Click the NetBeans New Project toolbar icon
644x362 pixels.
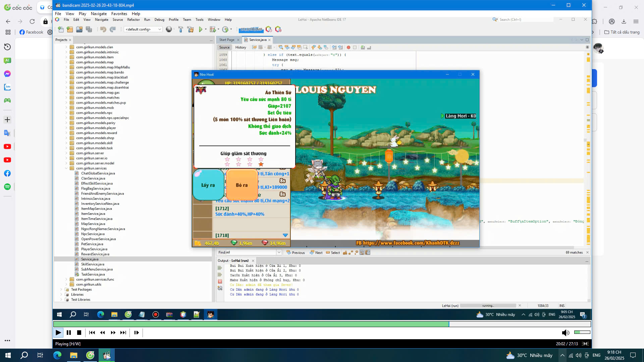[x=70, y=29]
